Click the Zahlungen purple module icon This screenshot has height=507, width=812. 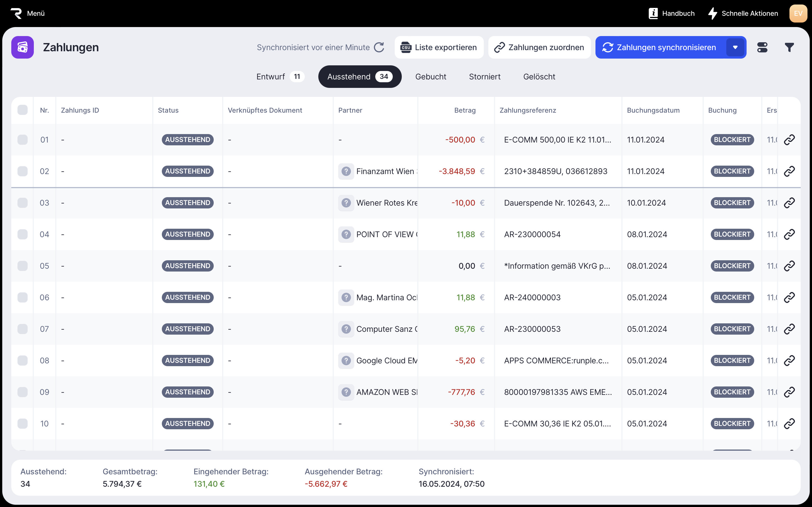(23, 47)
